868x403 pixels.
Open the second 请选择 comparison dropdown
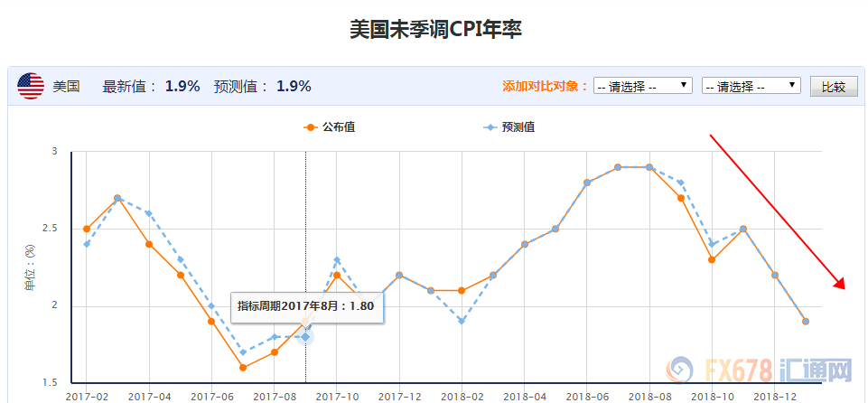point(751,86)
